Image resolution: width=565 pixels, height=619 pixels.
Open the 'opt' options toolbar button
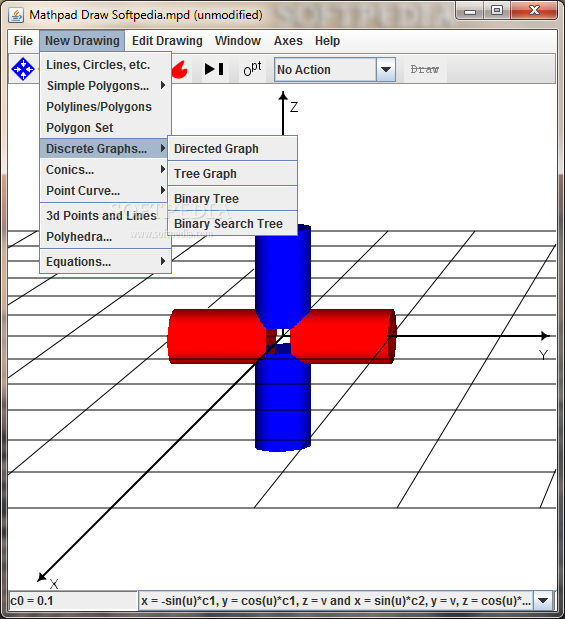[x=252, y=69]
